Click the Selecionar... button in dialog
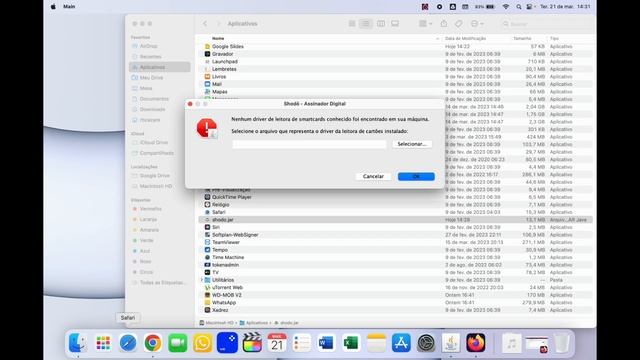Image resolution: width=640 pixels, height=360 pixels. point(412,144)
